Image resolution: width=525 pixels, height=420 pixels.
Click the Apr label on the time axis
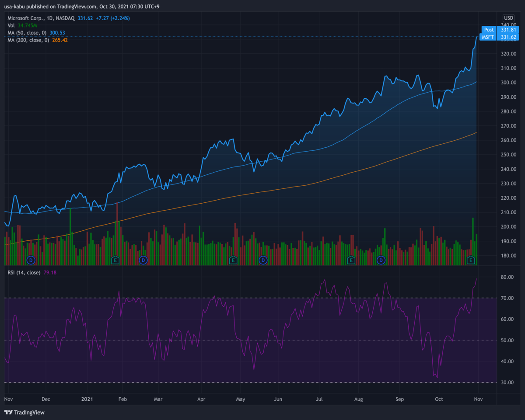(201, 399)
